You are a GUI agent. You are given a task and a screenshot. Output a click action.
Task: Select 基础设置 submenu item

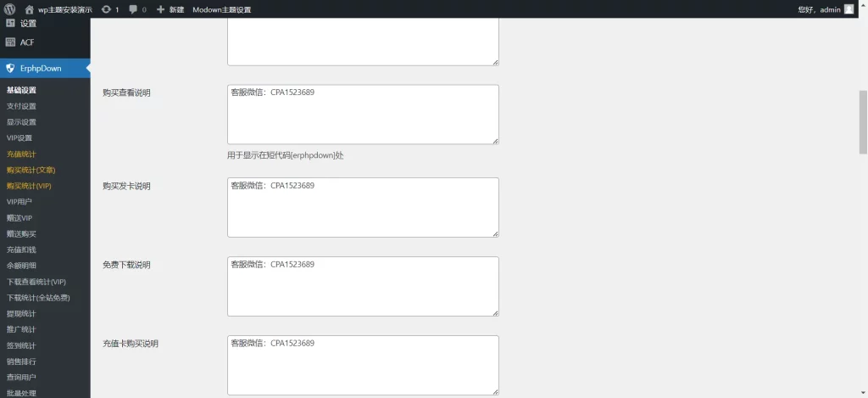(21, 90)
